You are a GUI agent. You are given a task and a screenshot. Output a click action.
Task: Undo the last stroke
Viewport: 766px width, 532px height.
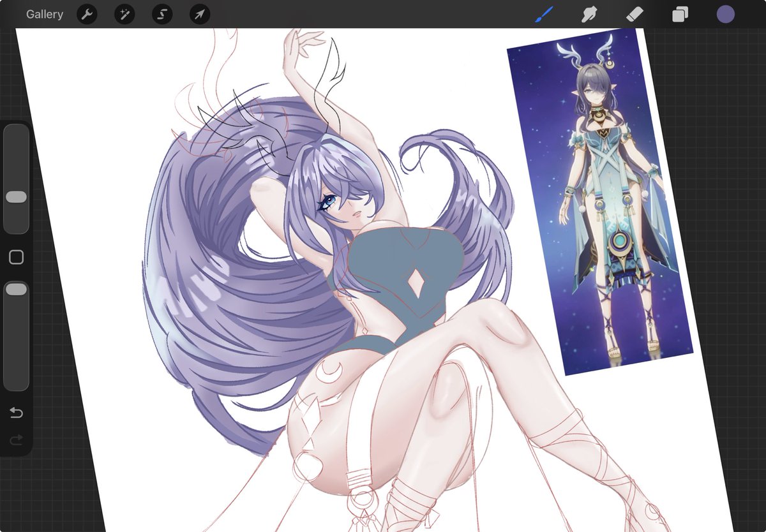point(16,413)
